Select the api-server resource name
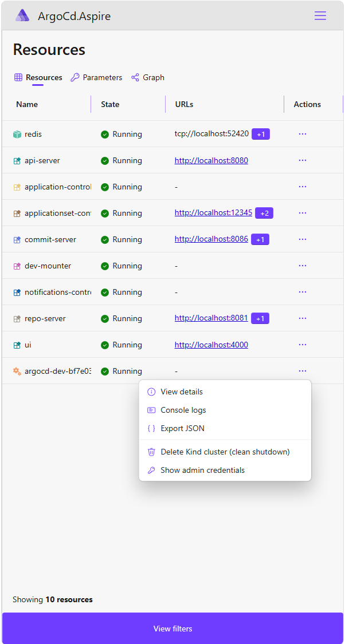Screen dimensions: 345x644 coord(42,161)
